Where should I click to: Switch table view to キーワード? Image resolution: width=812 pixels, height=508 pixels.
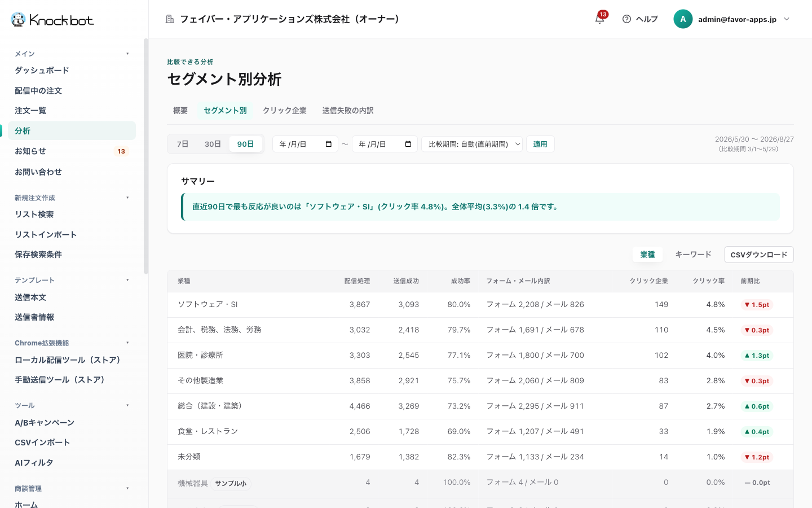click(x=693, y=255)
